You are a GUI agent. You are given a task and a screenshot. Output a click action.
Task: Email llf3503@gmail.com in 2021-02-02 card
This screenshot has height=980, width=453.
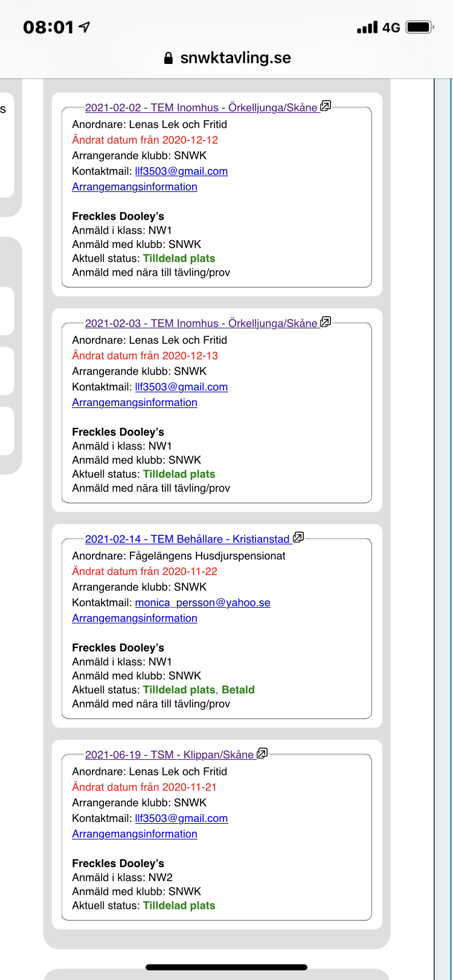click(x=181, y=171)
